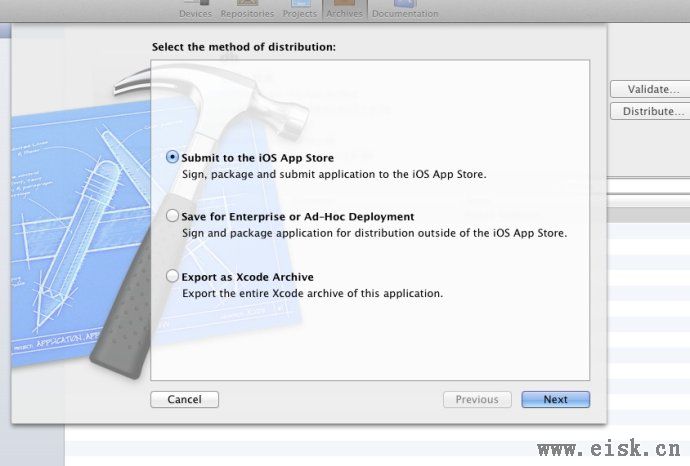Select Submit to the iOS App Store option
This screenshot has width=690, height=466.
point(172,157)
